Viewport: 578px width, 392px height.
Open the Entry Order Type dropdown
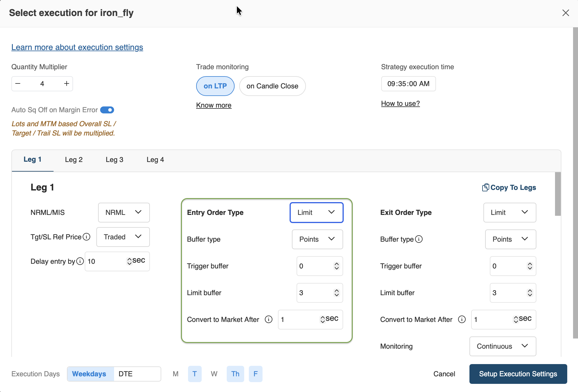(x=316, y=213)
